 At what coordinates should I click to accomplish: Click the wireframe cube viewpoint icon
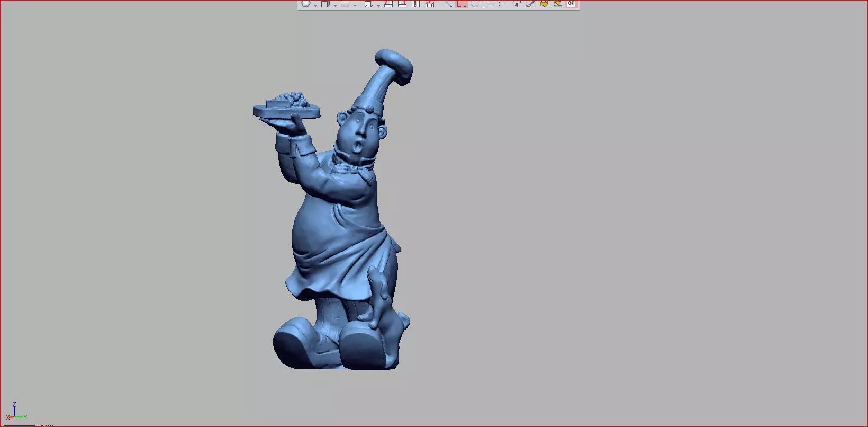[369, 4]
